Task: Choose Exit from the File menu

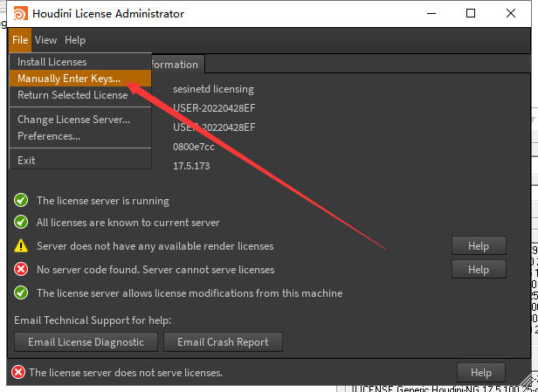Action: 26,161
